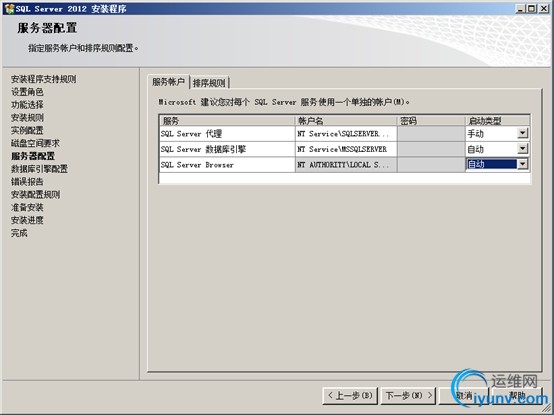Click 准备安装 in the step list
This screenshot has height=415, width=554.
[x=27, y=207]
